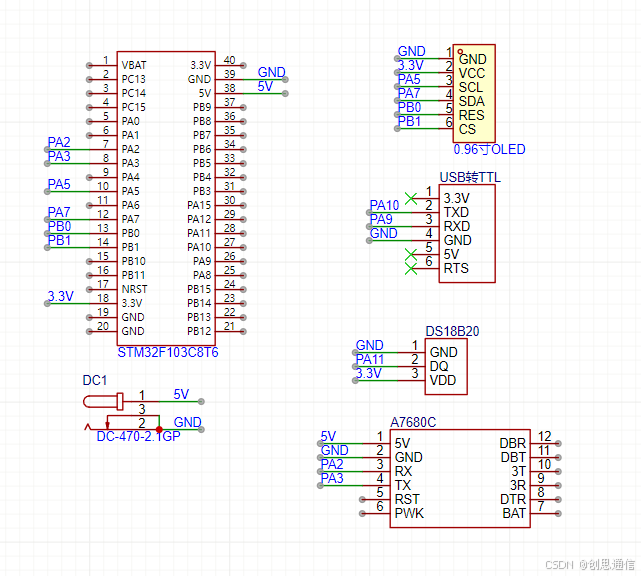This screenshot has height=576, width=641.
Task: Click the PB1 net label beside the OLED
Action: coord(409,121)
